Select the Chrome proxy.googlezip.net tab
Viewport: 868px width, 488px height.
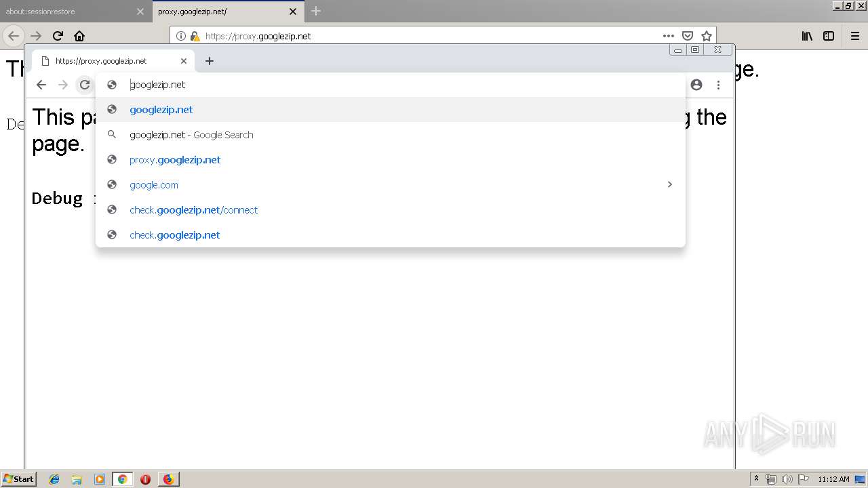coord(113,61)
